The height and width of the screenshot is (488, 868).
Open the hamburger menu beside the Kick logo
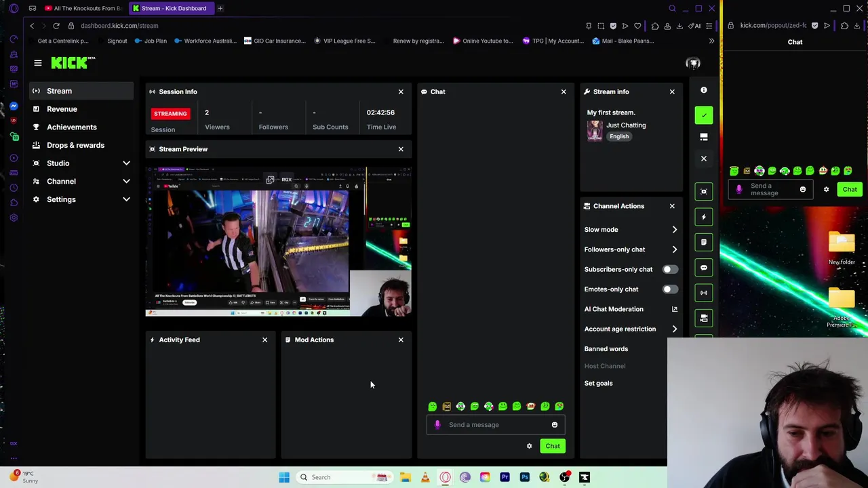38,63
